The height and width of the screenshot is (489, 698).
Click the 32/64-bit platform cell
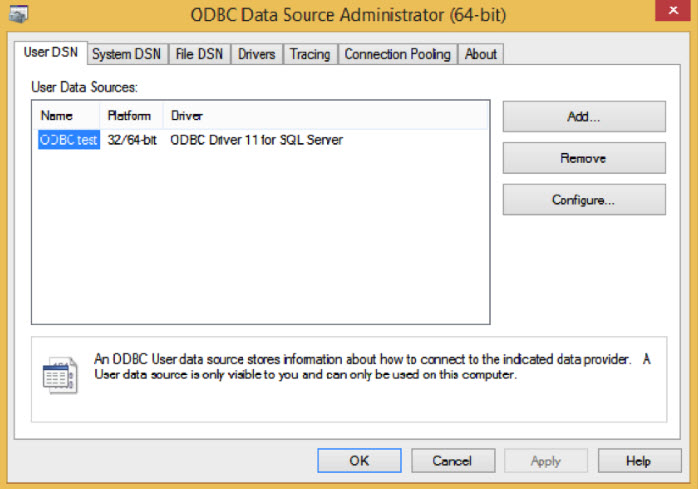tap(132, 140)
